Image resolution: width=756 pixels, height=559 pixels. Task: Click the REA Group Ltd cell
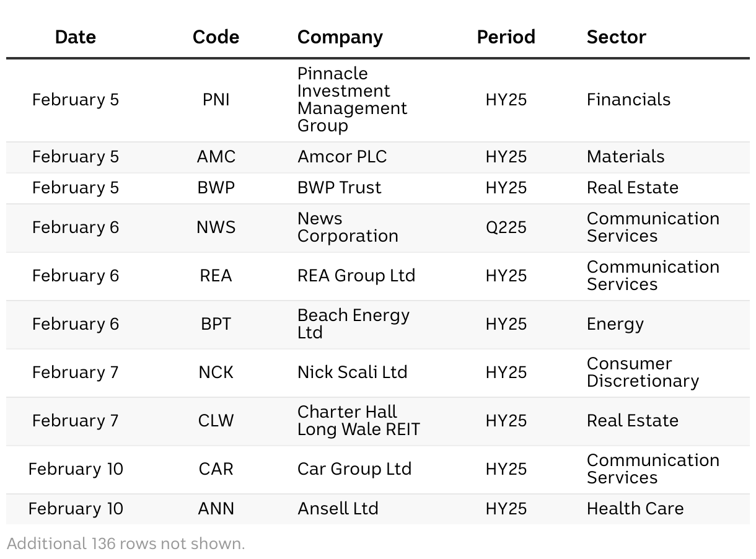(x=356, y=276)
